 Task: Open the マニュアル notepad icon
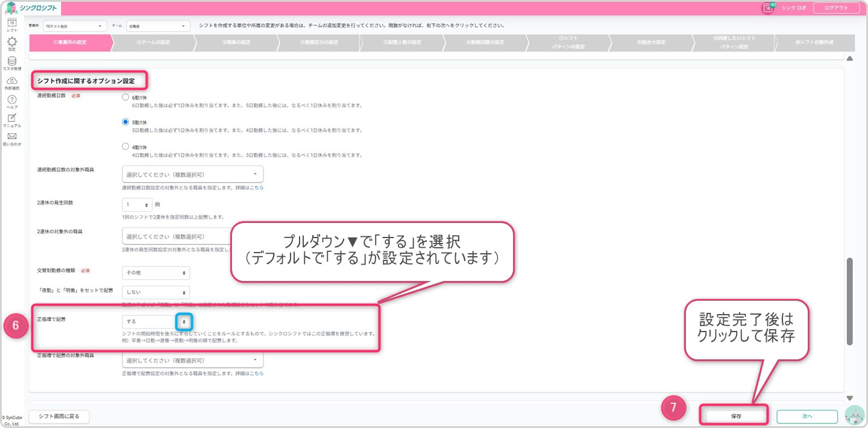point(11,119)
